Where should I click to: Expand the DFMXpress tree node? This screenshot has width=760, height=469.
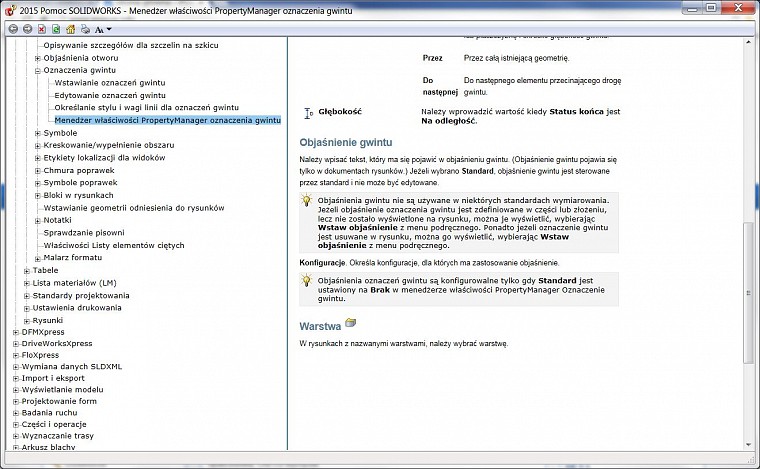point(16,332)
